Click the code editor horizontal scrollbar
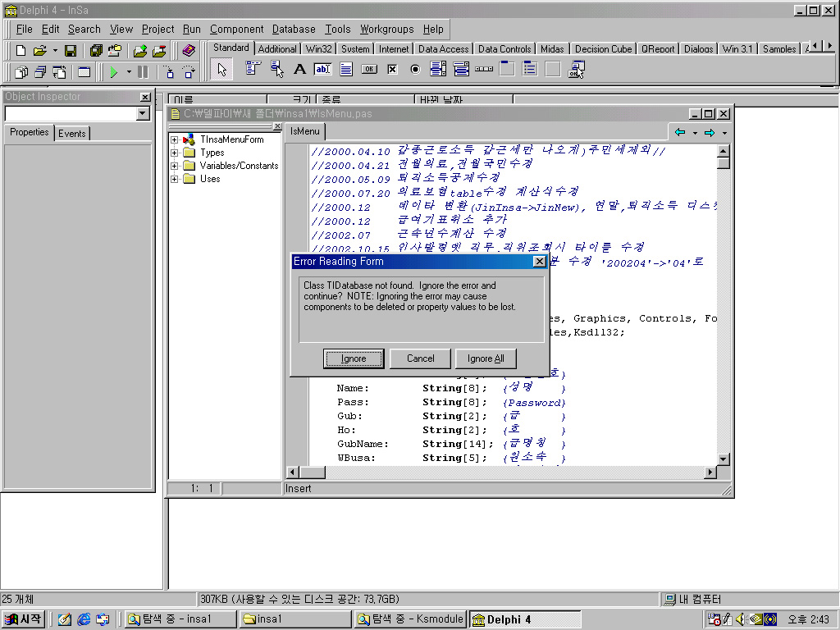The width and height of the screenshot is (840, 630). tap(504, 472)
